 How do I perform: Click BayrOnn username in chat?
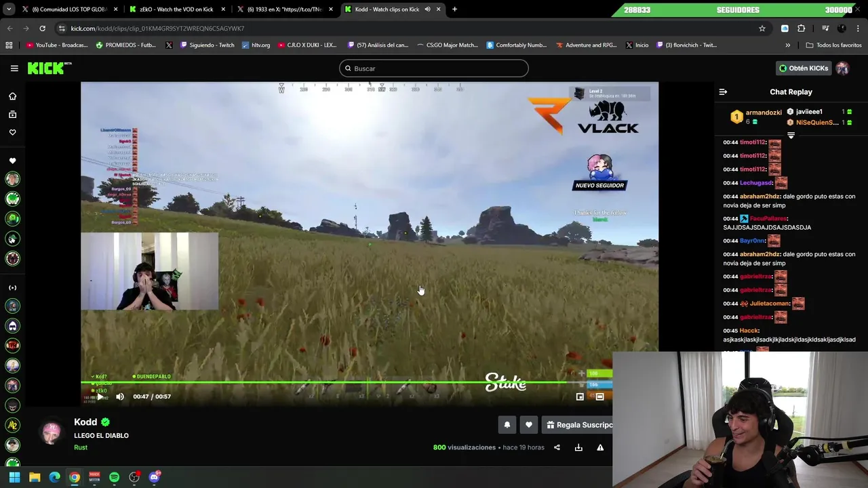pyautogui.click(x=752, y=241)
